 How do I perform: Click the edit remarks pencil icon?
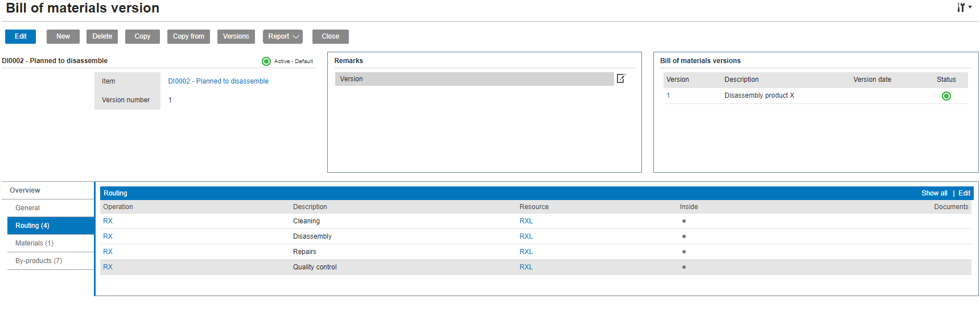[x=621, y=78]
